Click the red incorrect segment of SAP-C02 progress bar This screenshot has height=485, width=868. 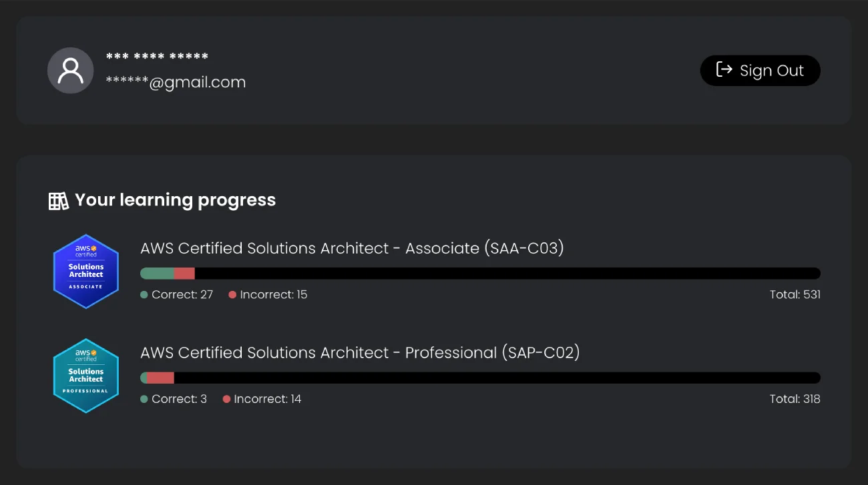coord(160,378)
